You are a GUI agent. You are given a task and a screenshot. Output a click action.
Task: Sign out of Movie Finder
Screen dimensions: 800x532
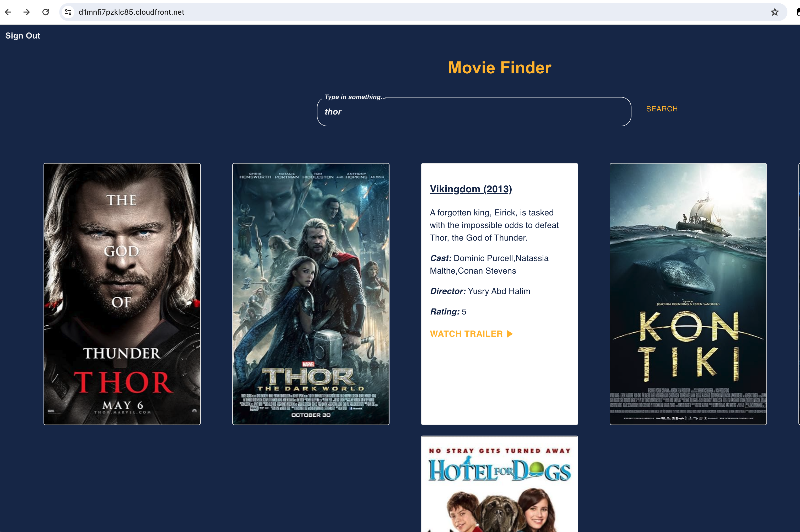[x=23, y=36]
